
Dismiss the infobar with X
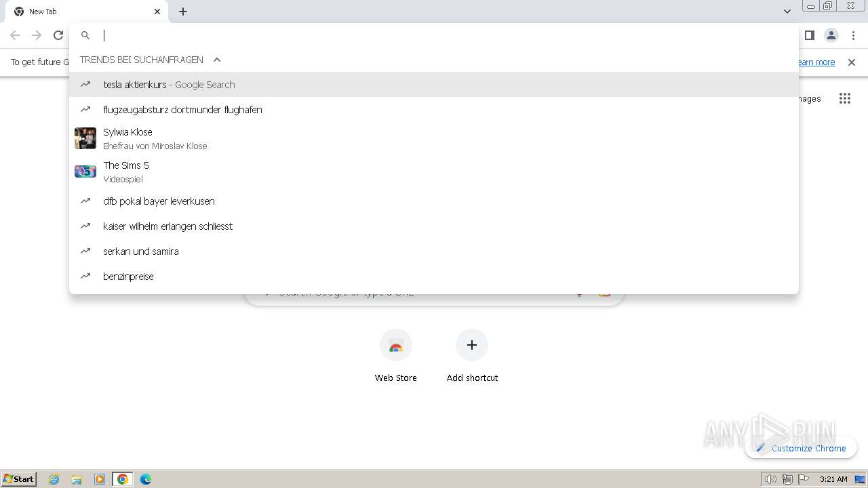click(x=852, y=62)
